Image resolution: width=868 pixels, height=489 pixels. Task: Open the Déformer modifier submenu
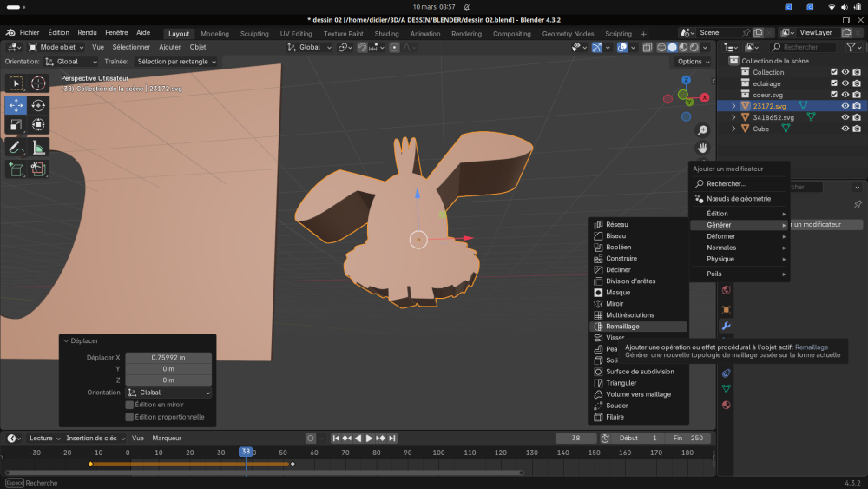[739, 236]
